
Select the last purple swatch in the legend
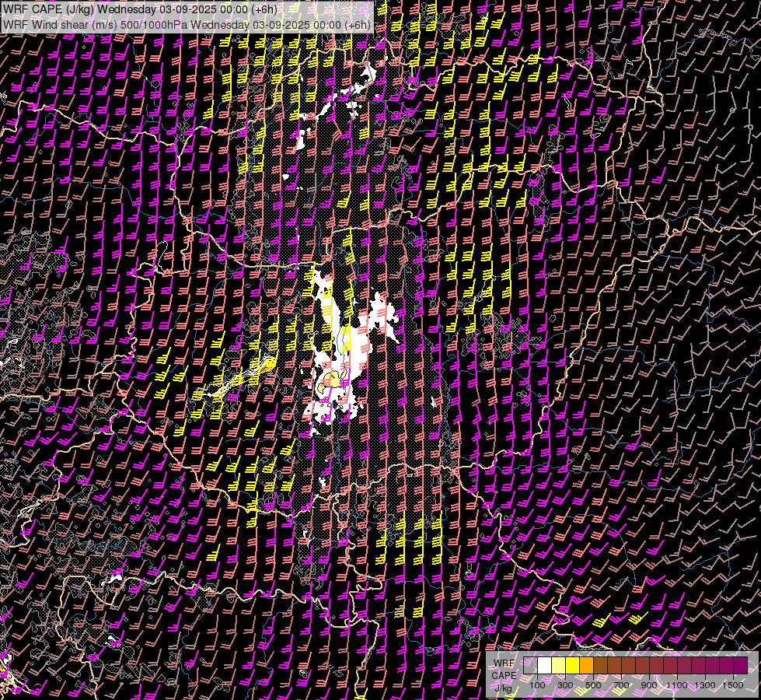point(741,665)
